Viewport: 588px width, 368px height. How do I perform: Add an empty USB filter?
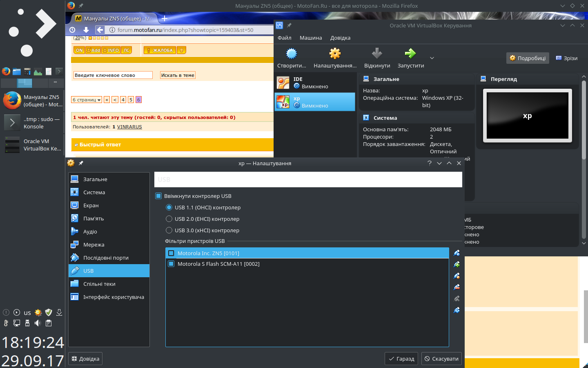click(457, 253)
